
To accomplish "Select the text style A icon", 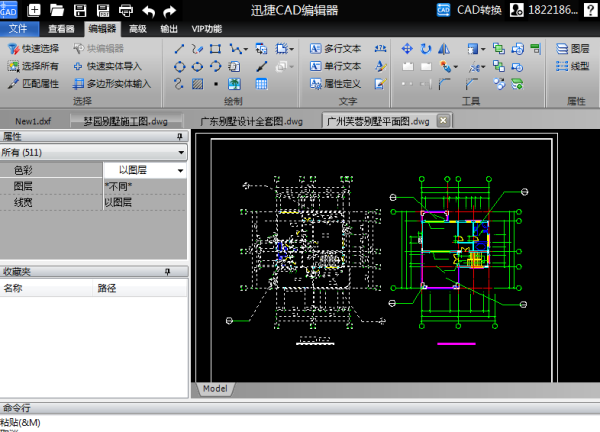I will (x=380, y=66).
